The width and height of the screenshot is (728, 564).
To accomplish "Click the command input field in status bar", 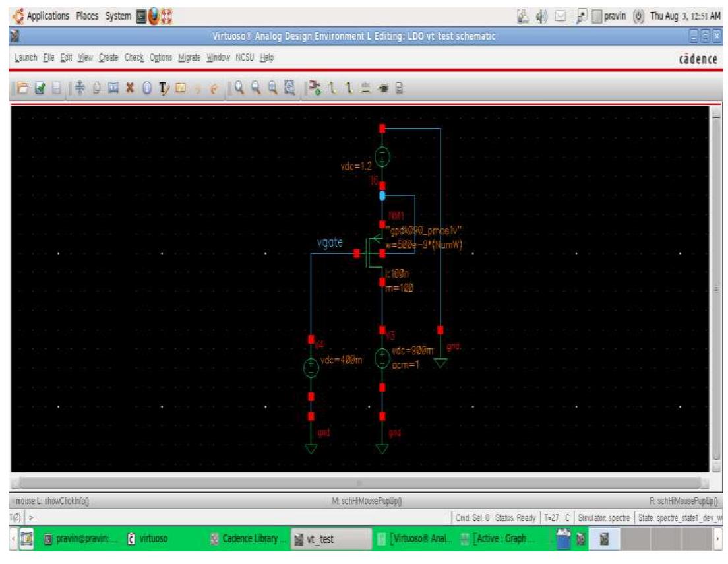I will coord(239,518).
